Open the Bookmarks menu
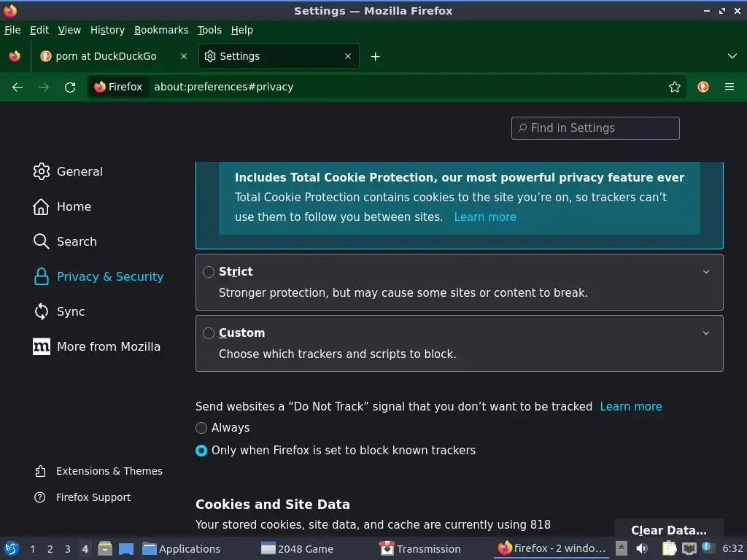This screenshot has height=560, width=747. pyautogui.click(x=161, y=30)
